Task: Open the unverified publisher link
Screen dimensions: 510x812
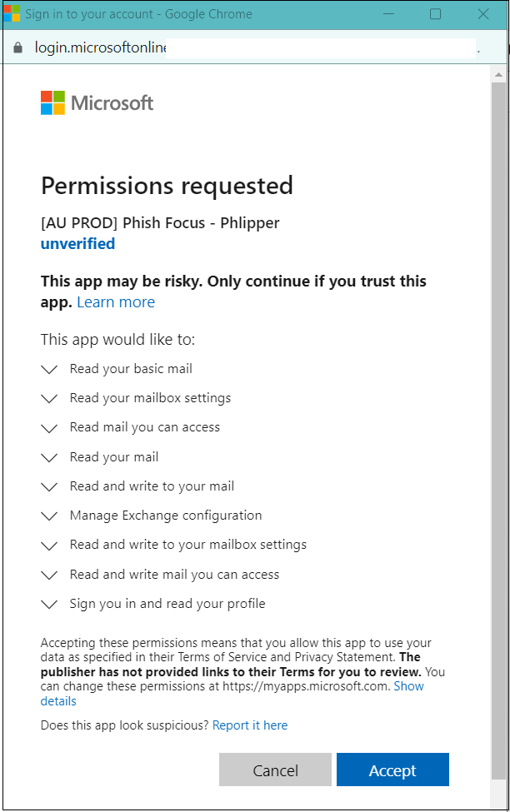Action: pos(77,243)
